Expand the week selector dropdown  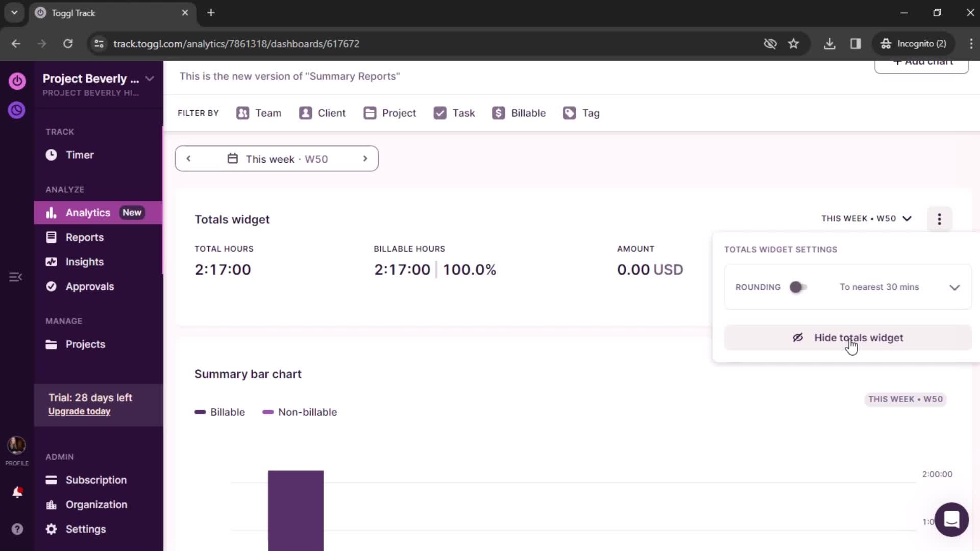click(277, 158)
